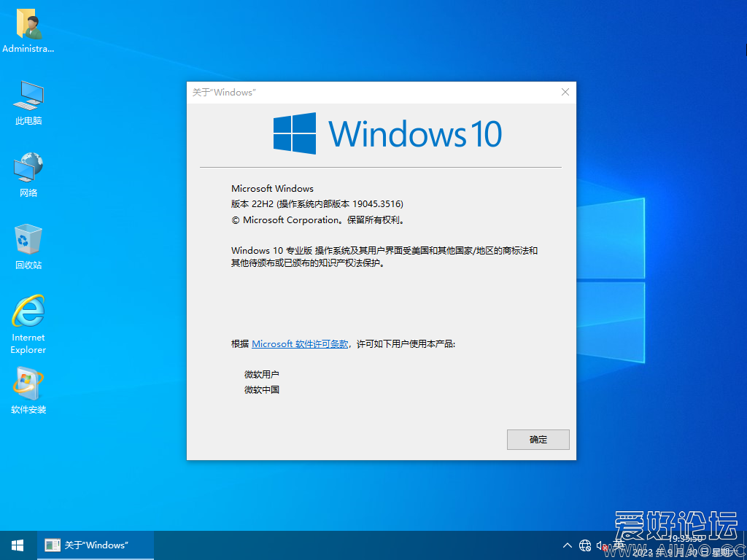Unmute the speaker in the system tray
Viewport: 747px width, 560px height.
(601, 545)
